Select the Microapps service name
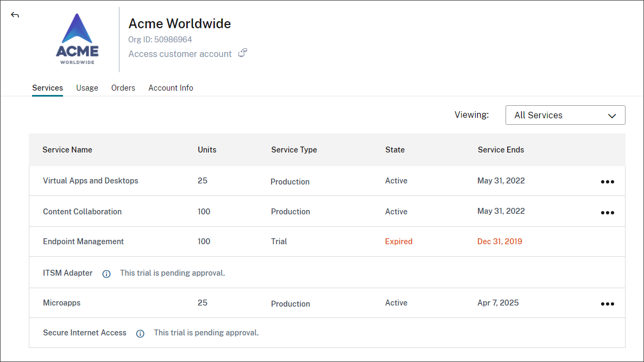Viewport: 644px width, 362px height. [61, 303]
